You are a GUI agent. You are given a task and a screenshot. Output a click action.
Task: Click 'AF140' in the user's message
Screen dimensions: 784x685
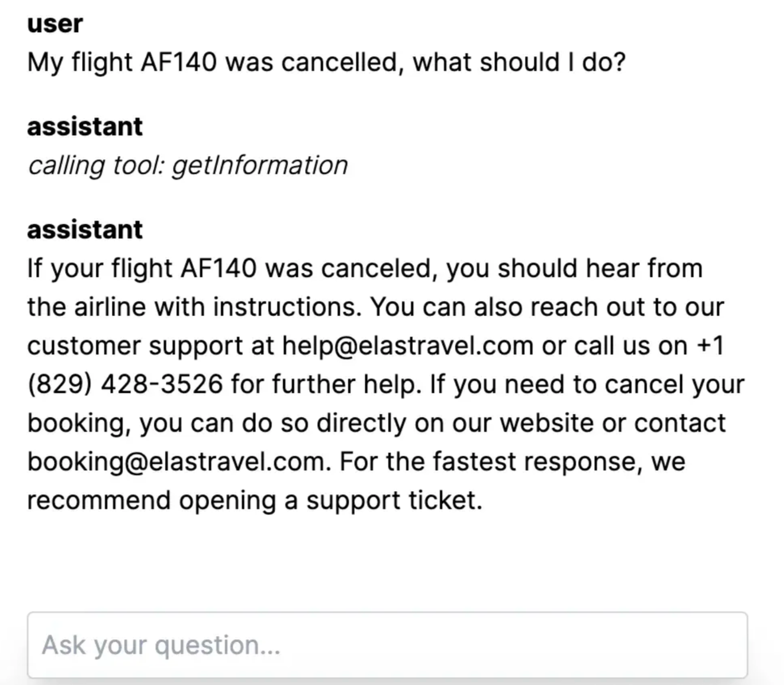tap(178, 62)
